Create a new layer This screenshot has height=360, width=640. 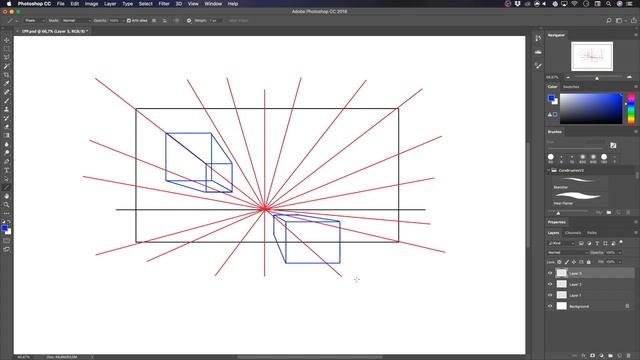[x=620, y=356]
